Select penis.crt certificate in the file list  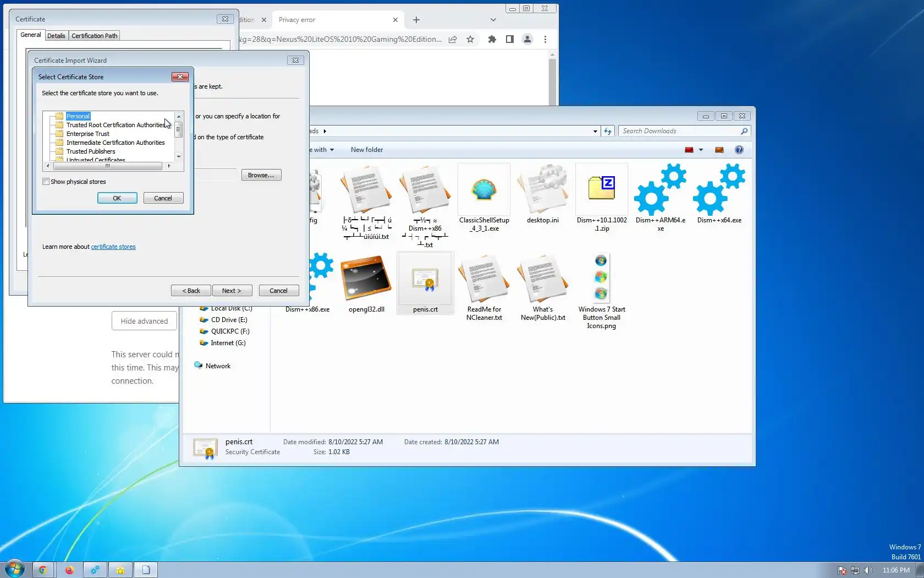pos(426,283)
